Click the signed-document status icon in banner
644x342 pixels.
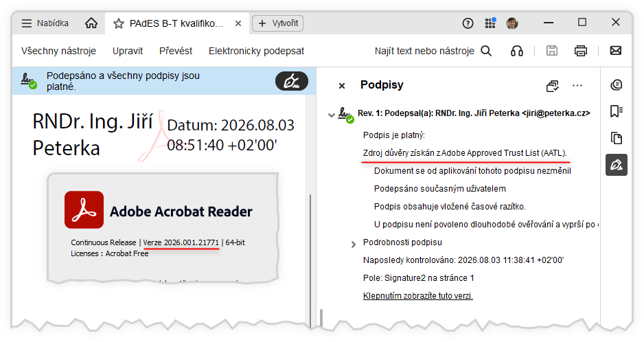(x=29, y=81)
